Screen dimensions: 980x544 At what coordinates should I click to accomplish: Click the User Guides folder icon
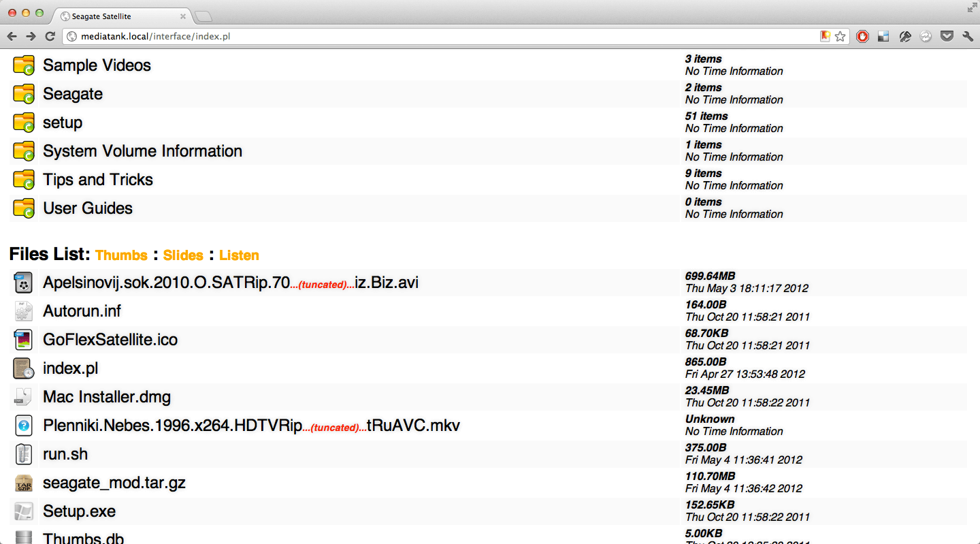24,208
